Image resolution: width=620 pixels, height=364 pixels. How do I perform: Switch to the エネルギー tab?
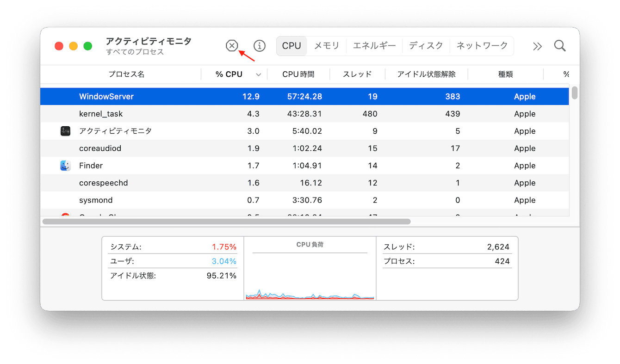pyautogui.click(x=374, y=46)
